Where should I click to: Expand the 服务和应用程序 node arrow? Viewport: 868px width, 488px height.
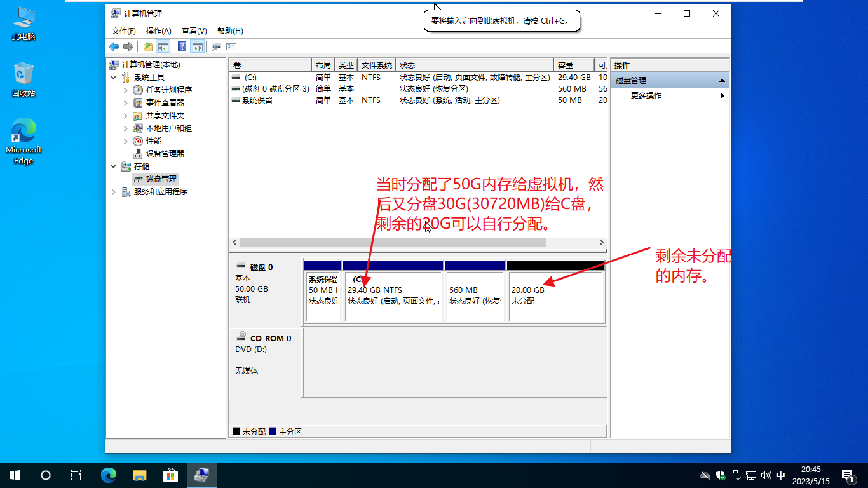pyautogui.click(x=114, y=192)
